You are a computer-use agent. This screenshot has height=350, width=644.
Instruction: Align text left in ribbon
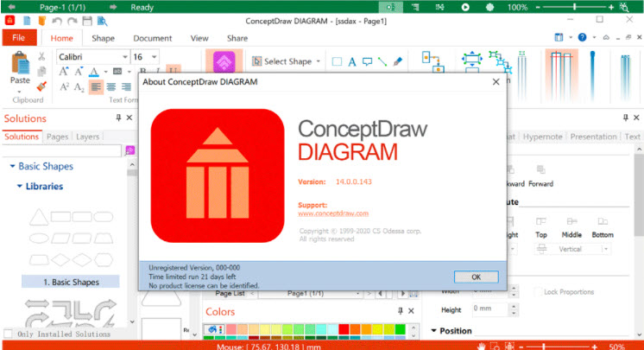tap(96, 86)
